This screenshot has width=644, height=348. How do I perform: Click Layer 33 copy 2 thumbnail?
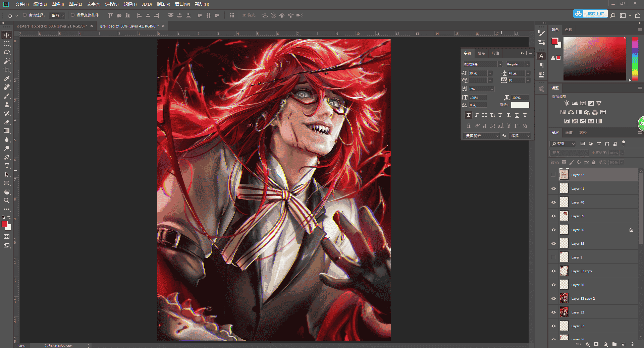click(564, 299)
